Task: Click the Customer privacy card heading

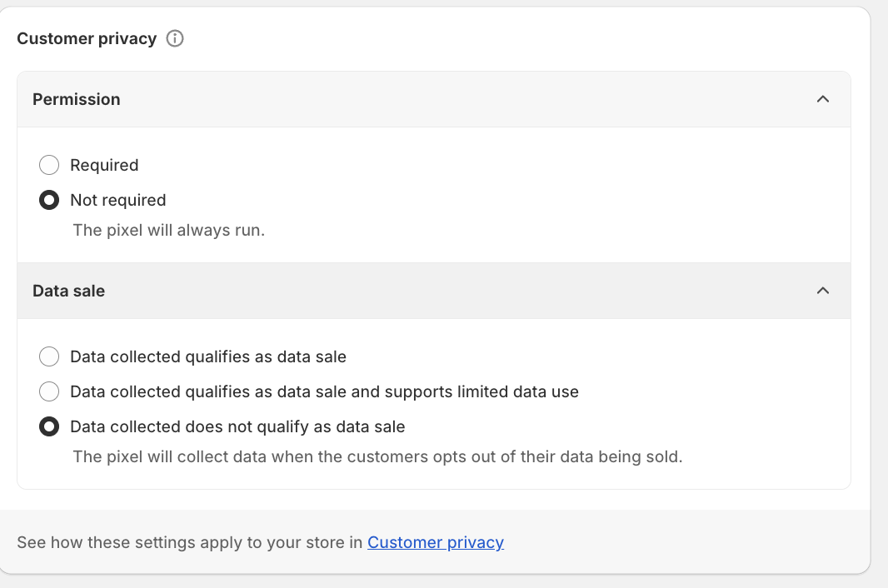Action: (87, 38)
